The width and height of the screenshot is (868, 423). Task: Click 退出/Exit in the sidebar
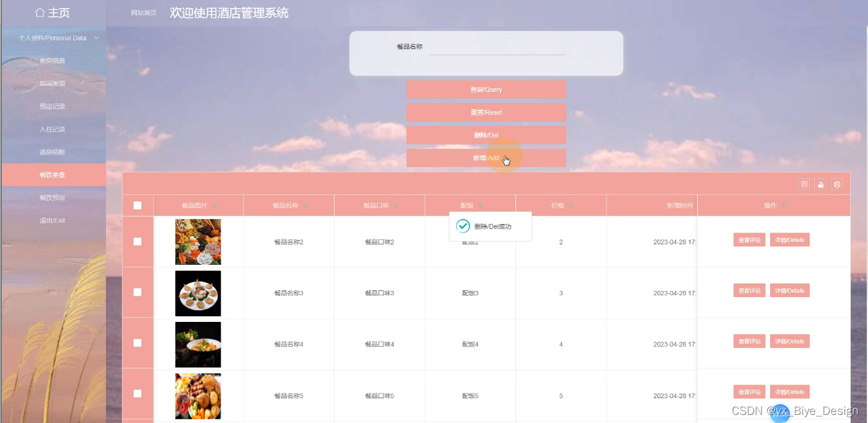click(53, 221)
